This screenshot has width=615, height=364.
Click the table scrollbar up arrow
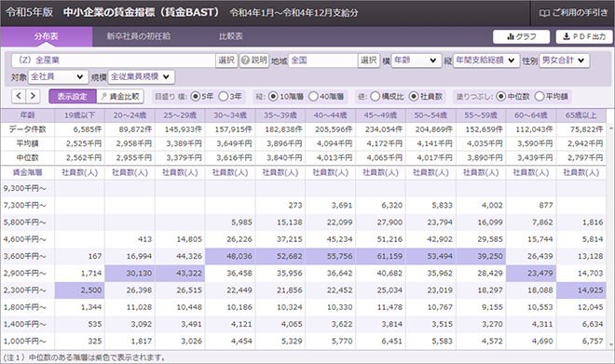tap(610, 128)
